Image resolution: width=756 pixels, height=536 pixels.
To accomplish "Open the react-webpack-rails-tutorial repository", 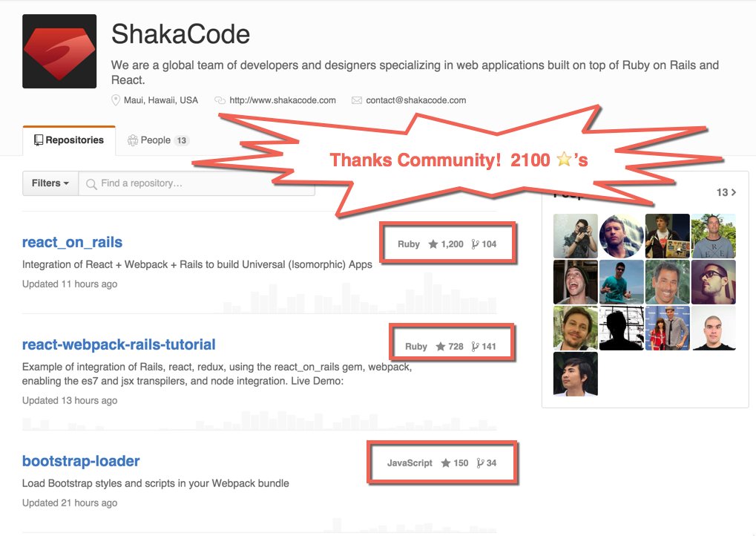I will (x=119, y=344).
